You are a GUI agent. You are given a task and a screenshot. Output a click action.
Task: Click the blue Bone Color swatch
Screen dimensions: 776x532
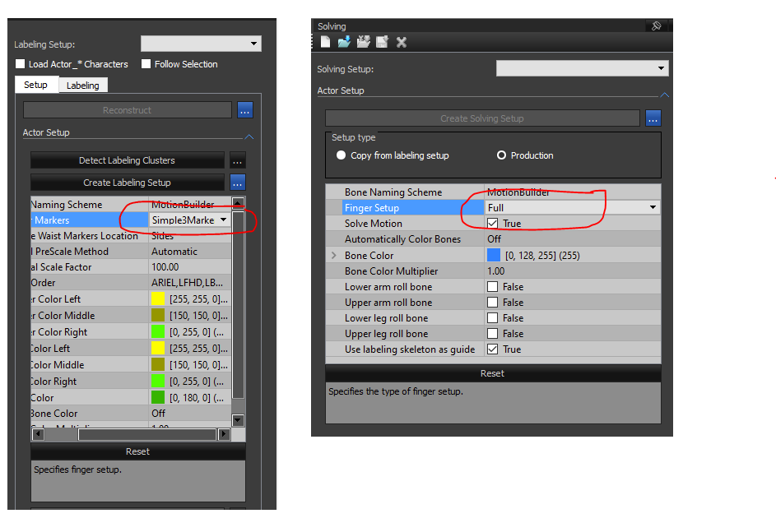click(493, 256)
